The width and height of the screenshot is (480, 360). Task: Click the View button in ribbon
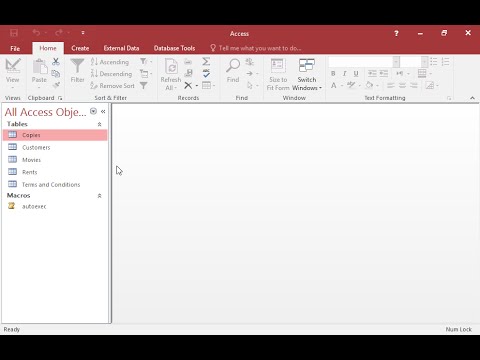(x=13, y=73)
